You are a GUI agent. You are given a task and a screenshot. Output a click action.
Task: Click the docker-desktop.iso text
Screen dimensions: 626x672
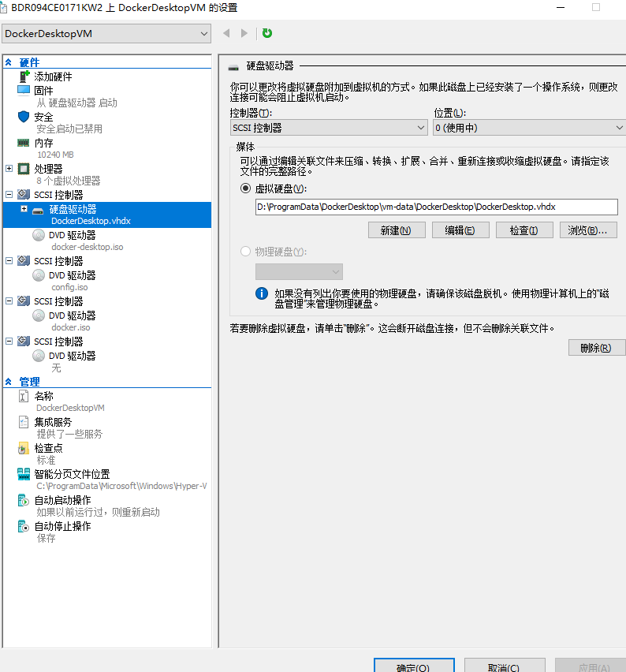(88, 247)
